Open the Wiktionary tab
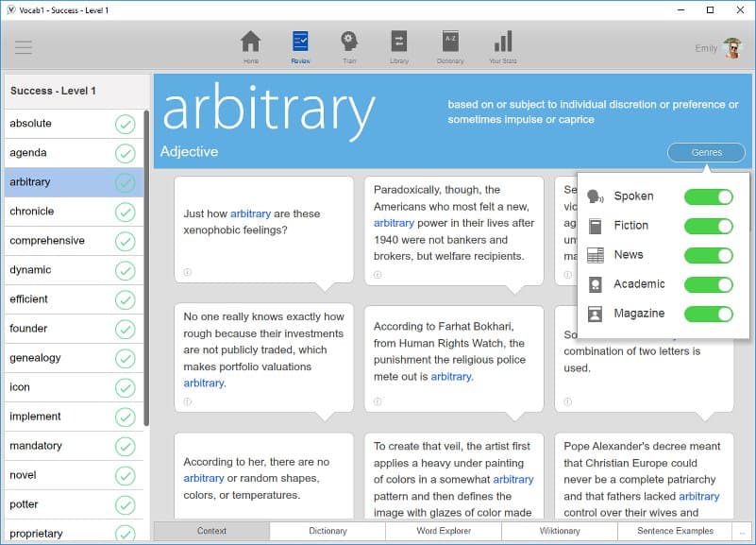The image size is (756, 545). click(559, 531)
